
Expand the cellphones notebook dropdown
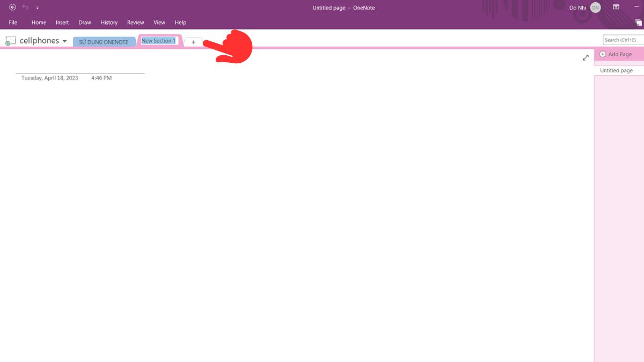(65, 41)
